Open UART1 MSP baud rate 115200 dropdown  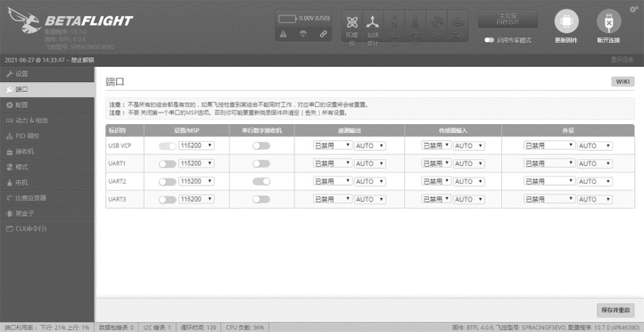coord(196,163)
